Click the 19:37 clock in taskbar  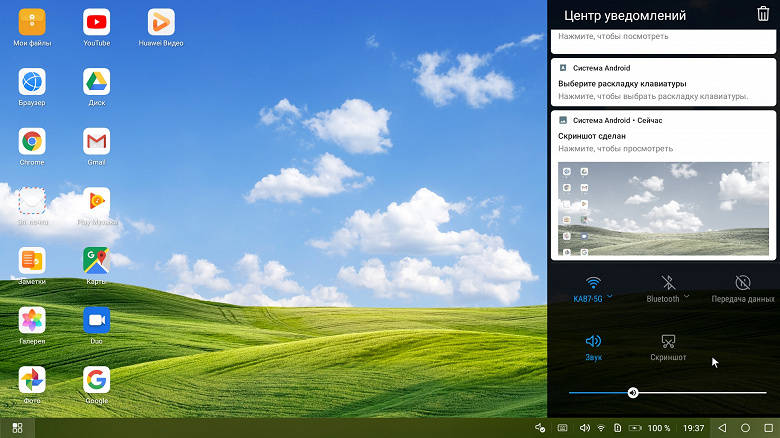coord(693,428)
